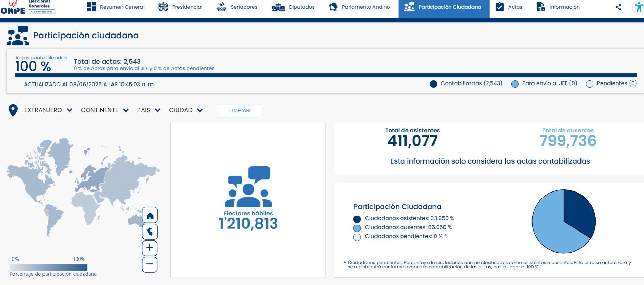This screenshot has height=285, width=644.
Task: Click Ciudadanos ausentes legend swatch
Action: click(357, 228)
